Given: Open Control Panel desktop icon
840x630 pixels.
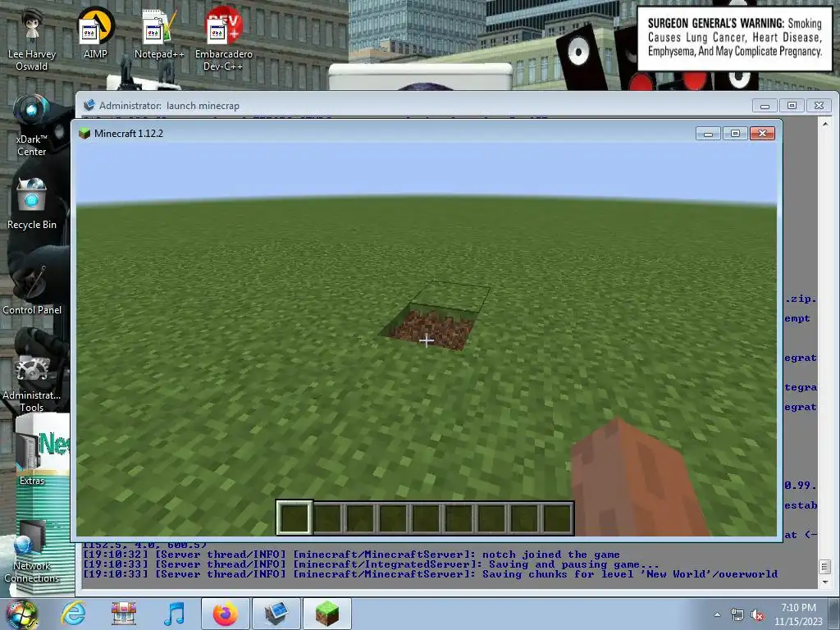Looking at the screenshot, I should pyautogui.click(x=32, y=290).
